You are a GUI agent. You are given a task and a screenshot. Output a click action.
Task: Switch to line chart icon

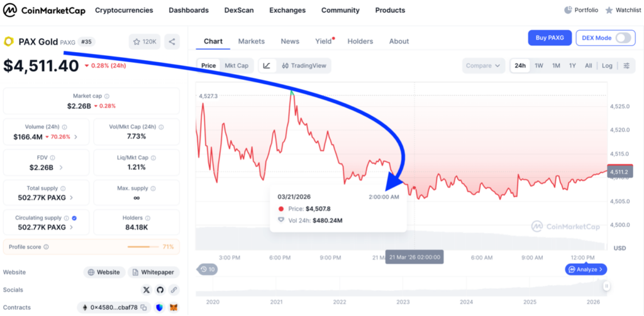267,65
